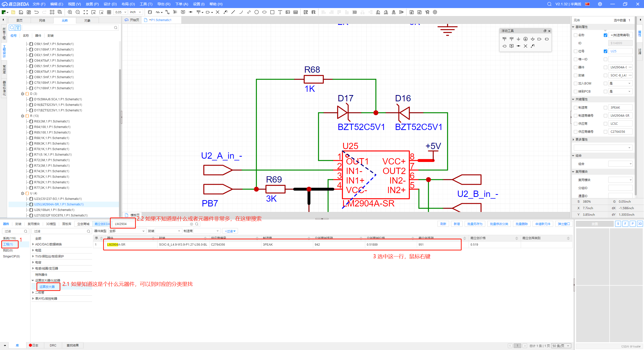This screenshot has width=644, height=350.
Task: Click the zoom in magnifier icon
Action: (70, 12)
